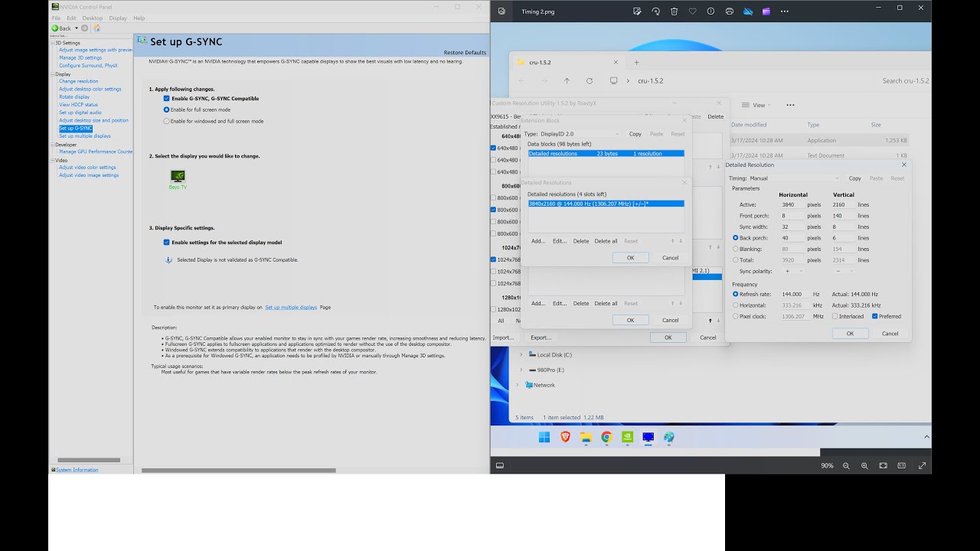Click the NVIDIA icon in pictured taskbar
Screen dimensions: 980x551
click(627, 437)
